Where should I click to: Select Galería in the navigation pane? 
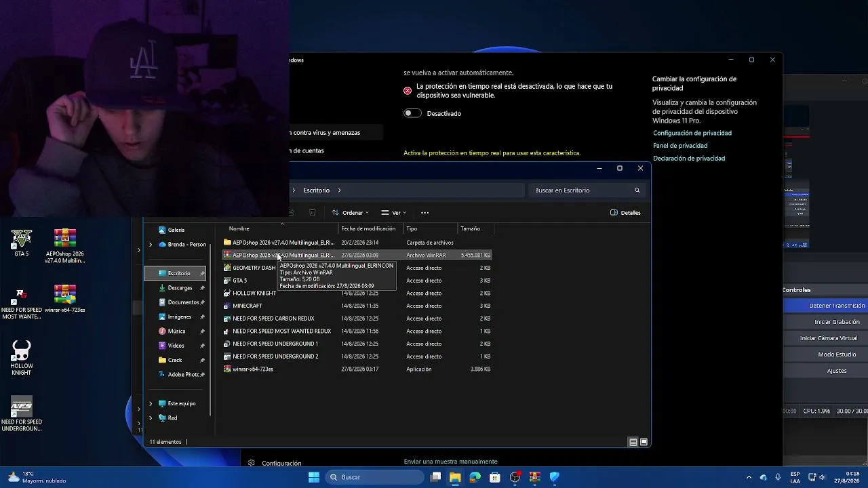point(176,230)
